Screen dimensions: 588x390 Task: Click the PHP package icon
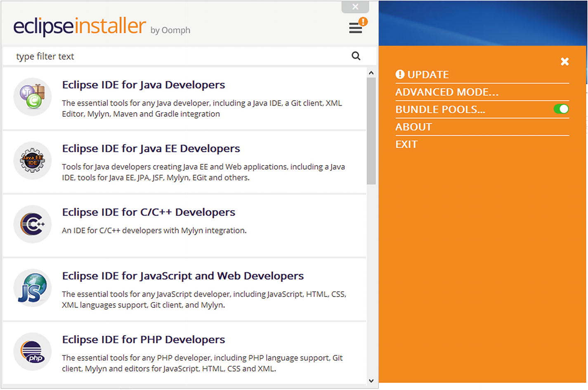(x=33, y=351)
